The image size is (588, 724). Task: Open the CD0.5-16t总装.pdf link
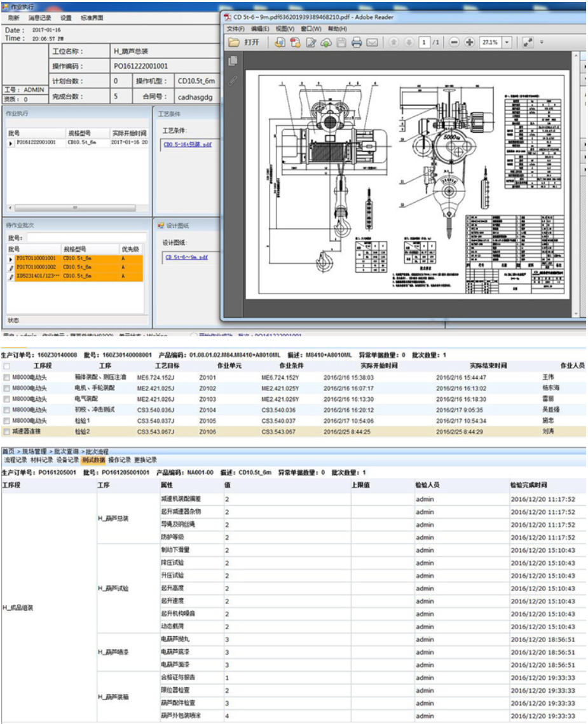pos(188,144)
